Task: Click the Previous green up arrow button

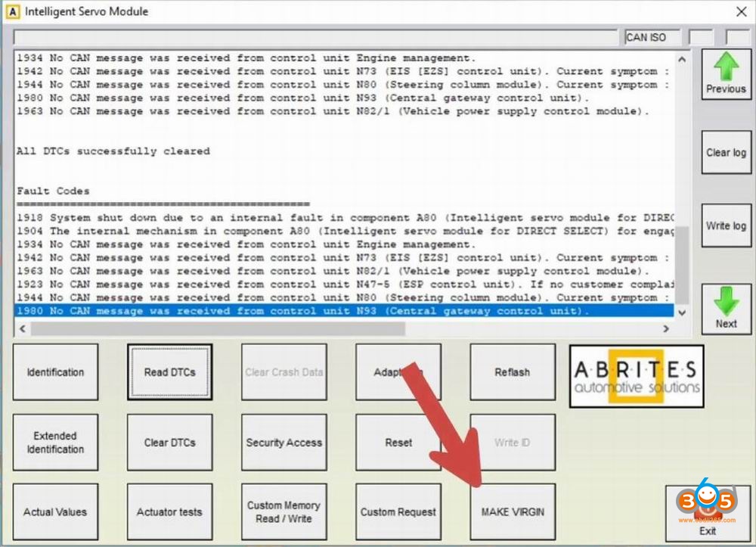Action: tap(726, 74)
